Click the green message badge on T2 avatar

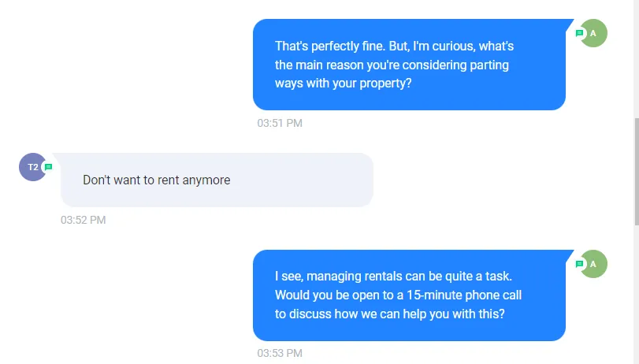click(x=49, y=167)
